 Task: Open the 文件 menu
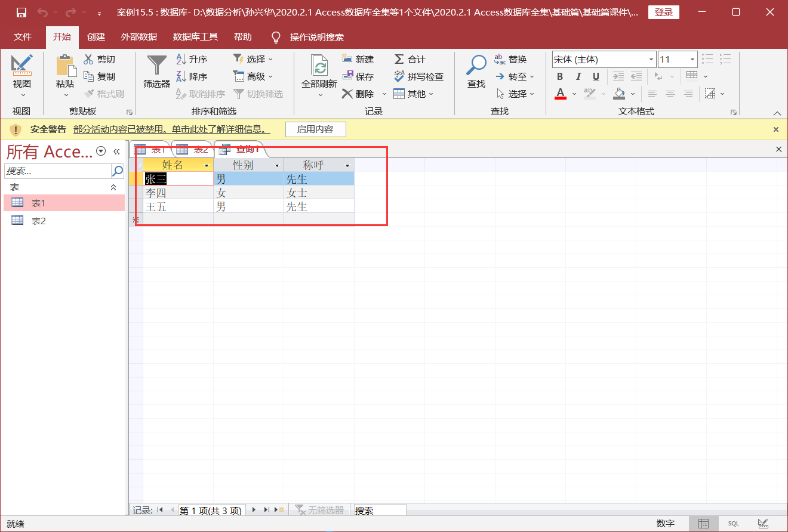(23, 37)
